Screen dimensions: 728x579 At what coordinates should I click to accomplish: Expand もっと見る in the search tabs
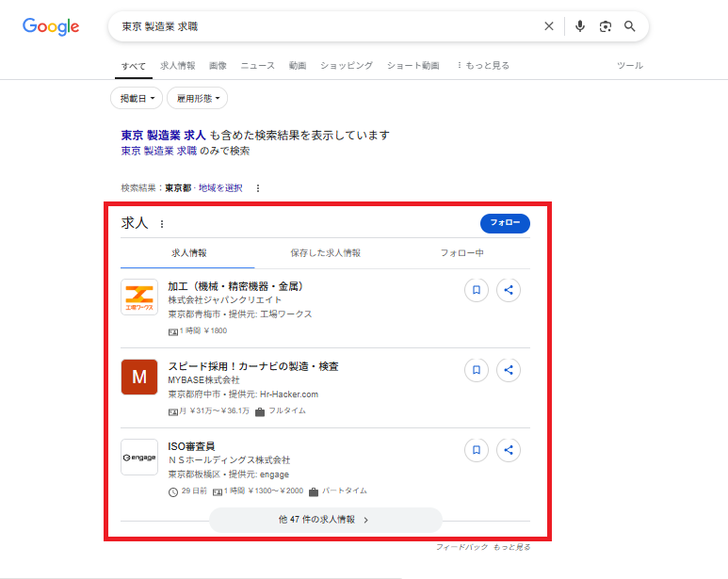(x=483, y=65)
